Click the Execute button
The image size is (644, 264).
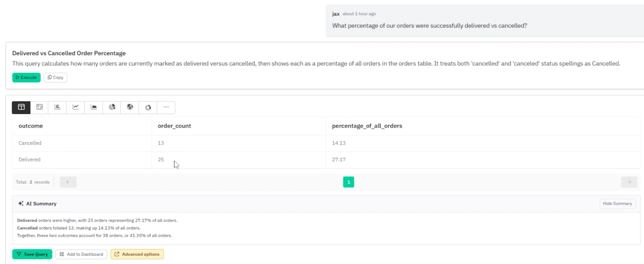26,77
